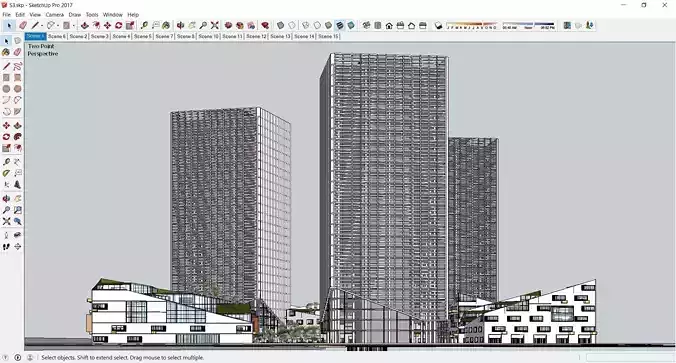
Task: Adjust the shadow date month slider
Action: point(472,25)
